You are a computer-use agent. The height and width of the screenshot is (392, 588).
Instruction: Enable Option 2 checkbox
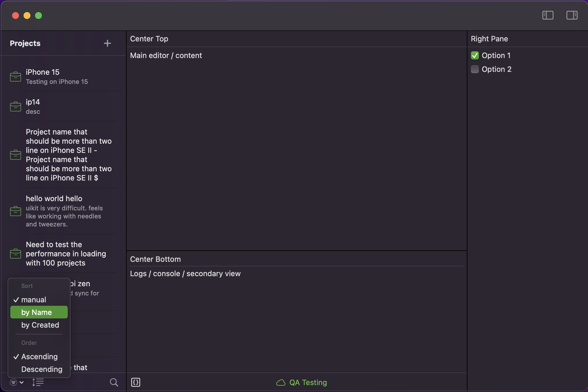click(x=475, y=69)
